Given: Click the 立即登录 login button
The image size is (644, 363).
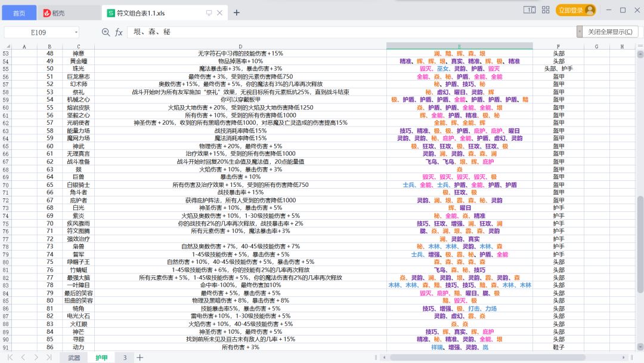Looking at the screenshot, I should tap(571, 10).
